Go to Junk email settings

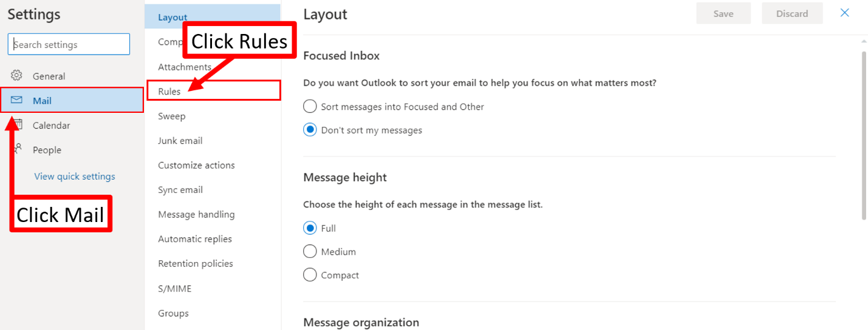click(180, 141)
